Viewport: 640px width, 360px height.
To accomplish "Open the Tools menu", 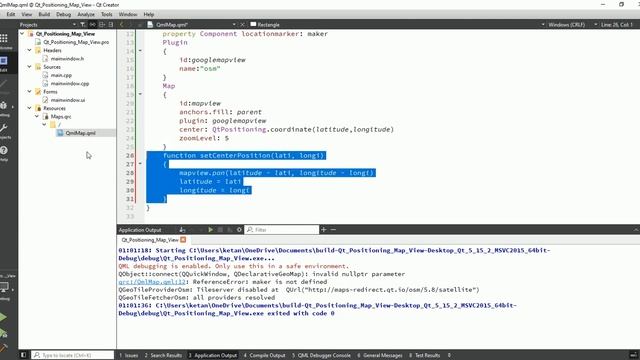I will click(x=107, y=14).
